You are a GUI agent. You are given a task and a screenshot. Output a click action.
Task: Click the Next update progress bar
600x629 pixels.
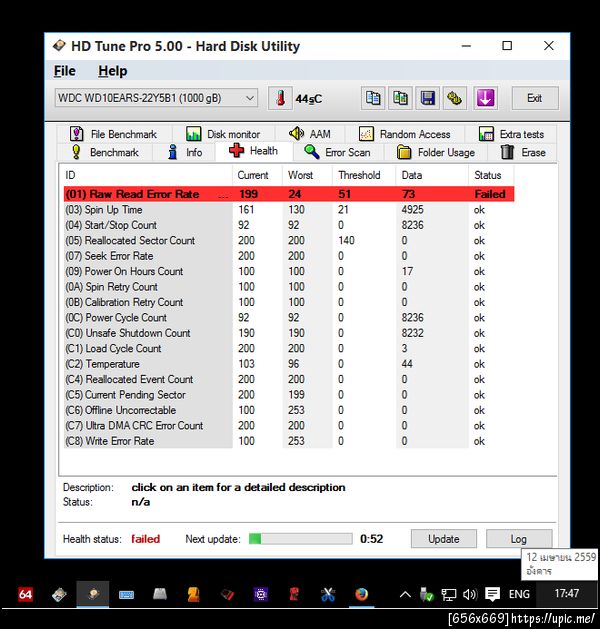point(300,539)
